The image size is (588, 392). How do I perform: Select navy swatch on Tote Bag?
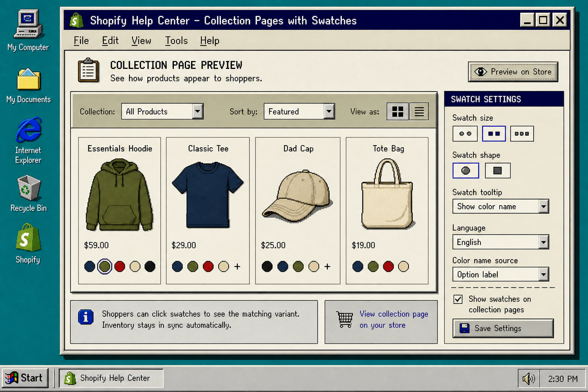point(358,266)
